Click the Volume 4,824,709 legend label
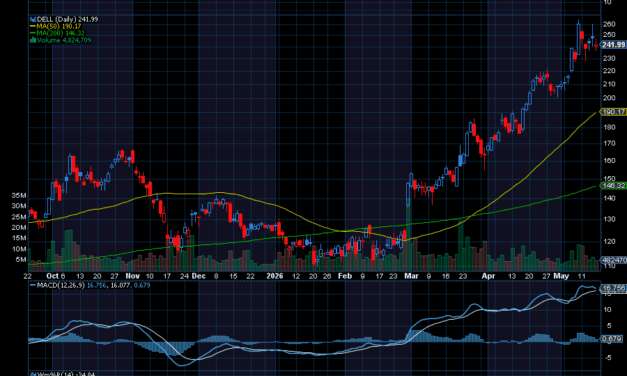This screenshot has height=376, width=627. tap(64, 40)
